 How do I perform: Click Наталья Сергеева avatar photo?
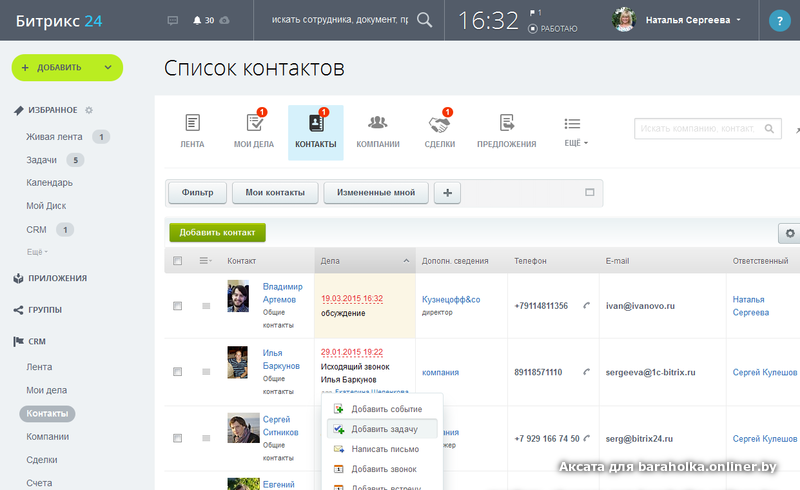624,20
